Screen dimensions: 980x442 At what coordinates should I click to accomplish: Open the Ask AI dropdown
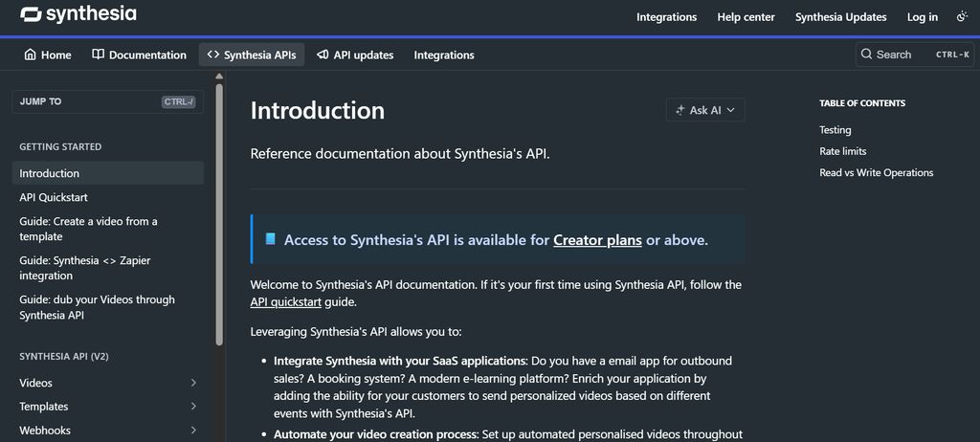705,110
